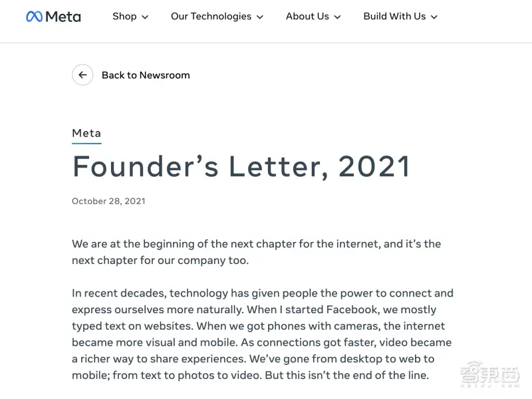Click the opening paragraph about next chapter
This screenshot has height=399, width=532.
tap(257, 252)
